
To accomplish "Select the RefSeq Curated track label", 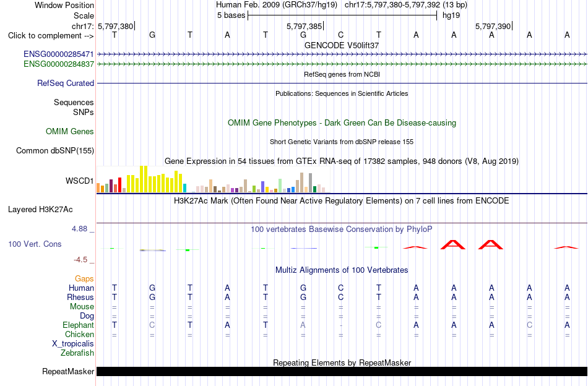I will point(66,83).
